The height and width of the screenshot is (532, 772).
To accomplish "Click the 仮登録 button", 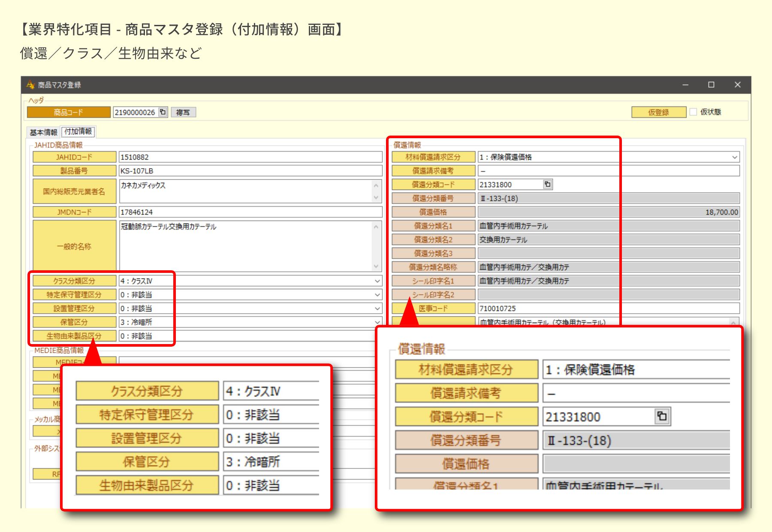I will tap(658, 112).
